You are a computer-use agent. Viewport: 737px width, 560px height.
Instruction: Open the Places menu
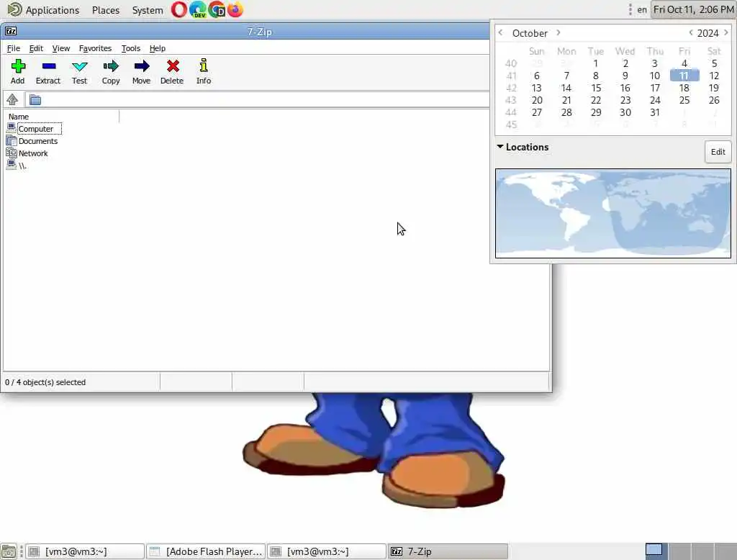click(x=106, y=10)
